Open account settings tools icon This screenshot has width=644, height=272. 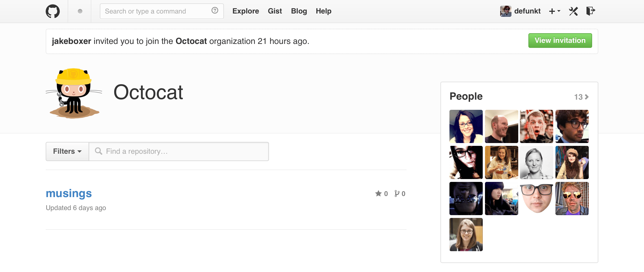573,11
